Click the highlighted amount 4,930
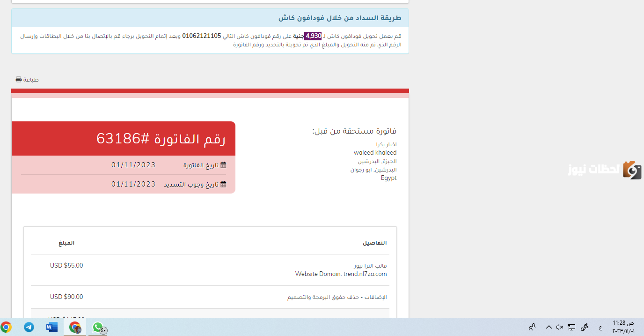The width and height of the screenshot is (644, 336). coord(313,36)
